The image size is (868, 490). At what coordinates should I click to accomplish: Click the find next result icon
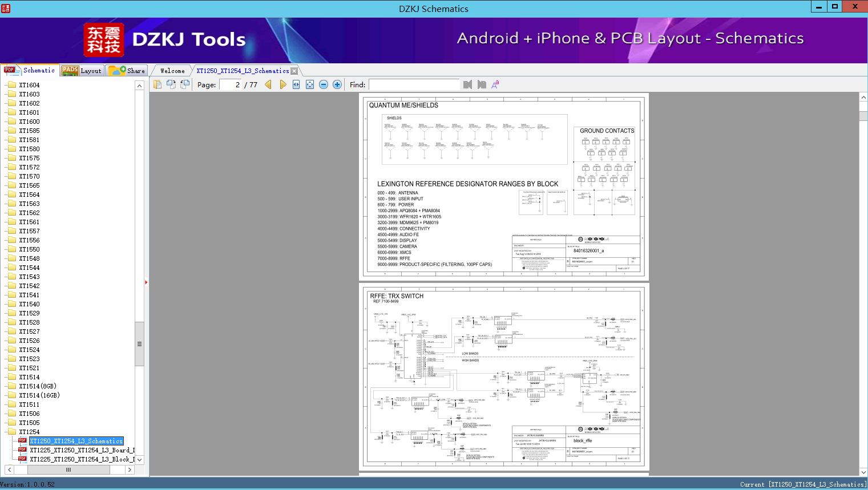click(x=482, y=84)
